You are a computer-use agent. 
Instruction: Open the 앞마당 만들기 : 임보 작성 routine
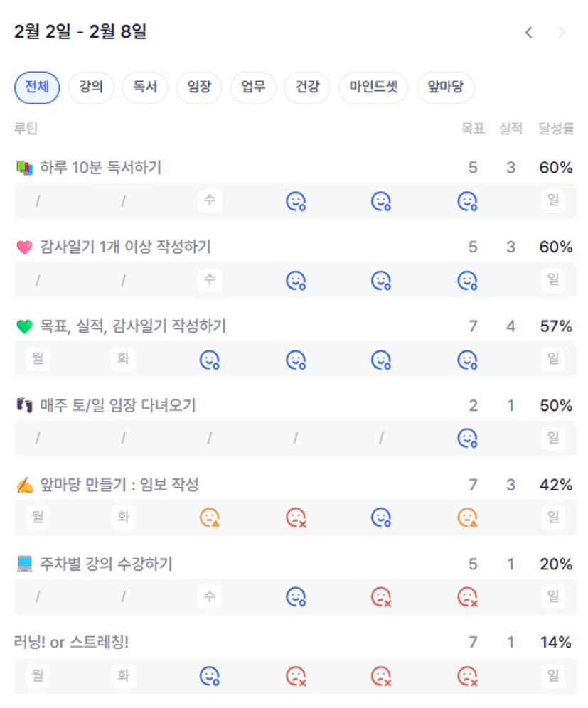coord(119,485)
